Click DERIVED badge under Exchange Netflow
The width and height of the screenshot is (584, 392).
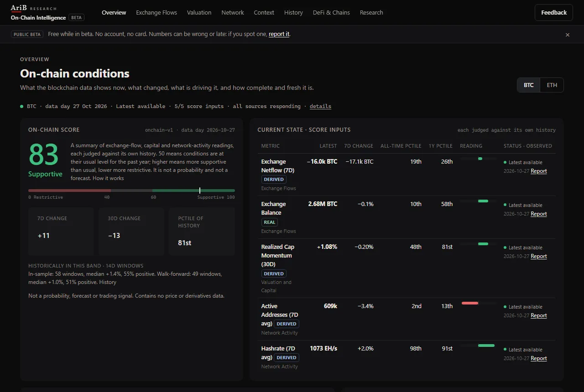coord(274,180)
